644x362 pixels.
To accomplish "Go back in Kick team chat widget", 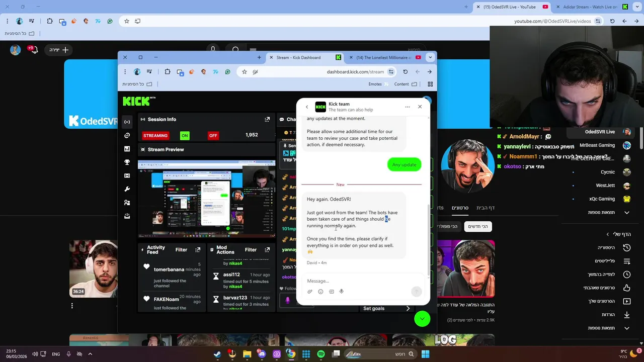I will pos(307,107).
